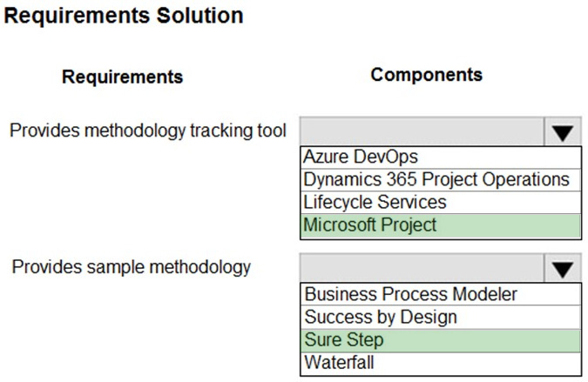Image resolution: width=588 pixels, height=382 pixels.
Task: Choose Dynamics 365 Project Operations
Action: 436,180
